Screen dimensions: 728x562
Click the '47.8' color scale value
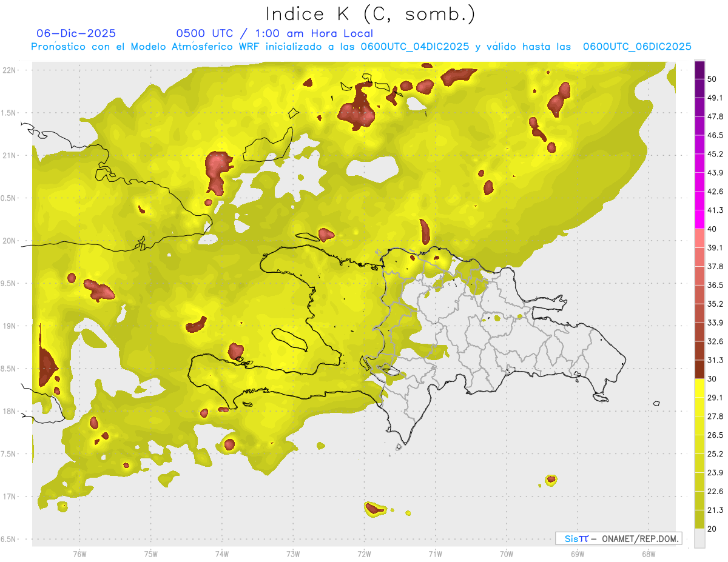[715, 116]
